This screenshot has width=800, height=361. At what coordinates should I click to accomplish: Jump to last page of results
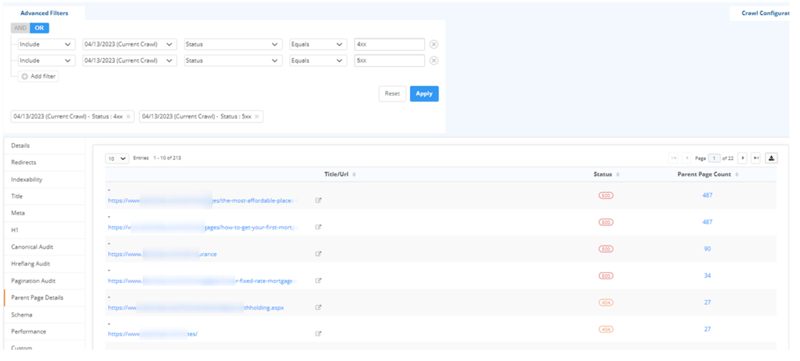click(756, 159)
